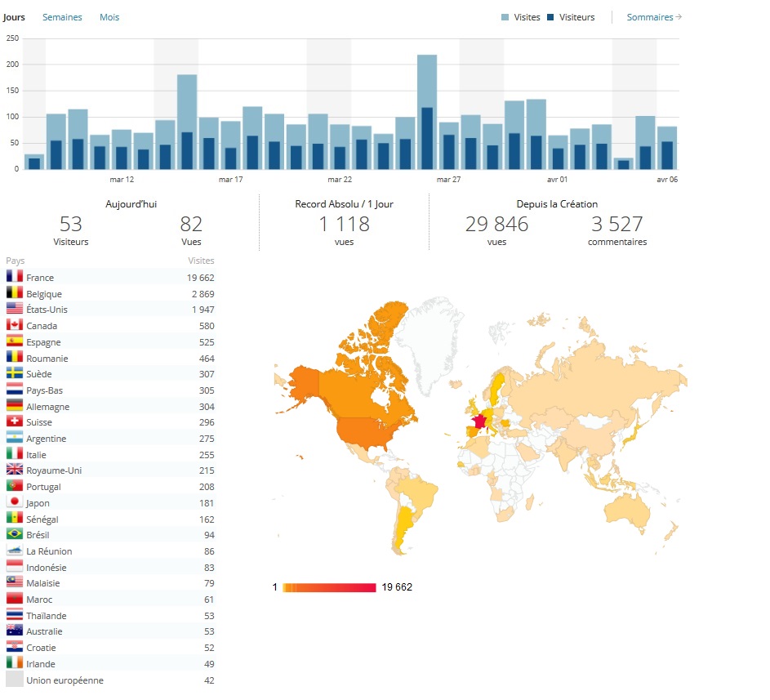Image resolution: width=770 pixels, height=700 pixels.
Task: Click the Australie flag icon
Action: pos(15,631)
